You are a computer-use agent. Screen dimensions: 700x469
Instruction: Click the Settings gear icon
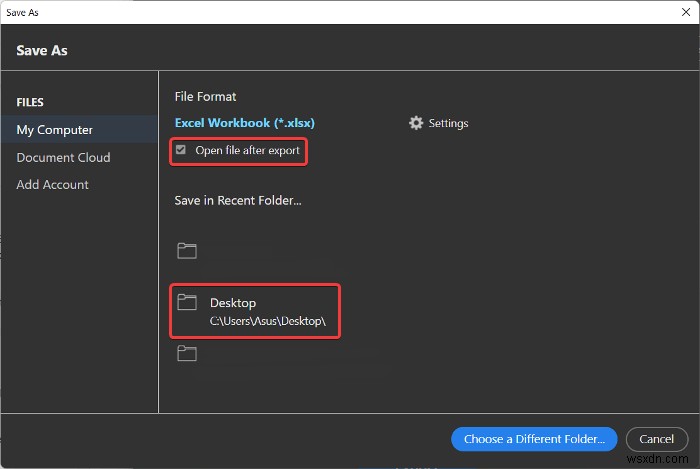(x=416, y=123)
